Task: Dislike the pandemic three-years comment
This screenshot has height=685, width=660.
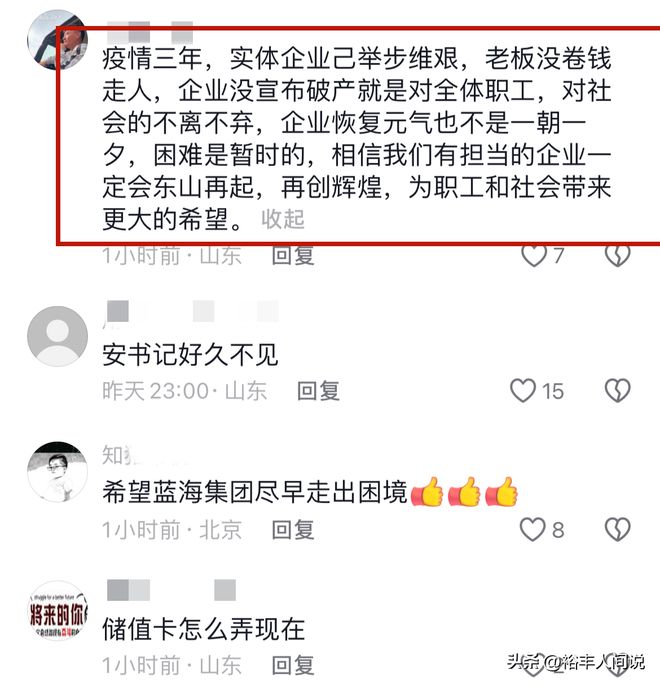Action: [x=617, y=255]
